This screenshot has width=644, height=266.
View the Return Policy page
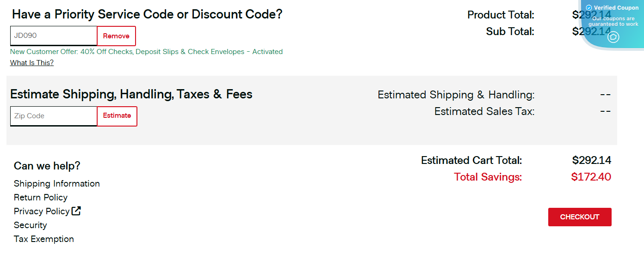pyautogui.click(x=41, y=197)
